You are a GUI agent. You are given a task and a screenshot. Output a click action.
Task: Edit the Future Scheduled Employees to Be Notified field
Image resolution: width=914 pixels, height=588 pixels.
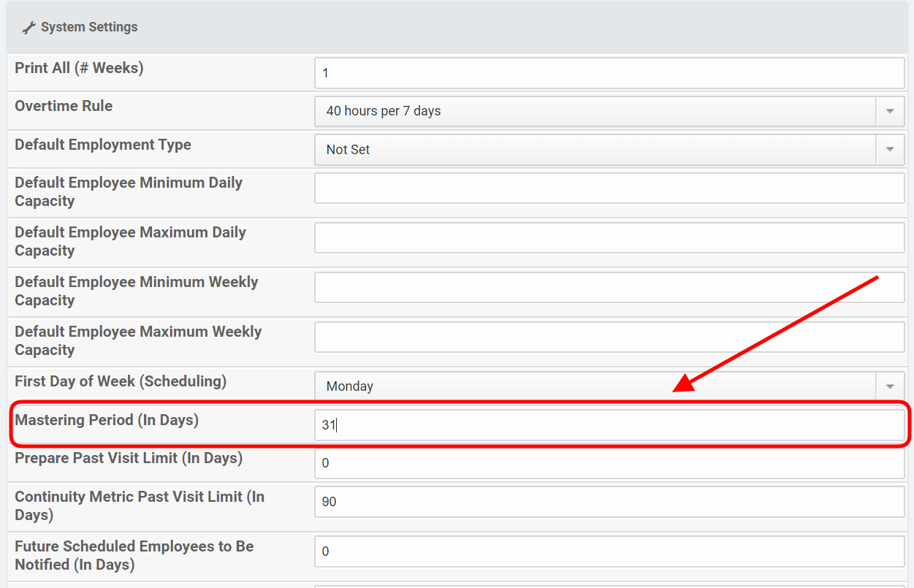tap(609, 552)
